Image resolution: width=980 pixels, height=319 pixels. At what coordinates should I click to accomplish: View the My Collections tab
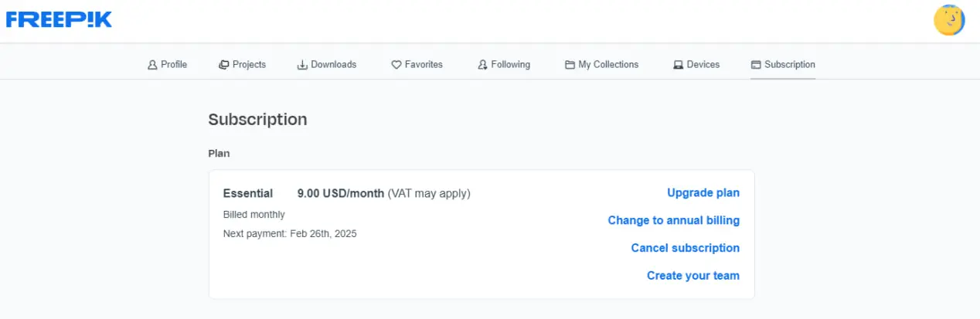pos(602,65)
